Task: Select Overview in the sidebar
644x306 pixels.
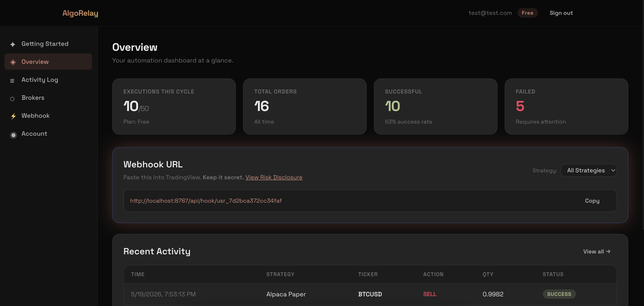Action: [x=48, y=62]
